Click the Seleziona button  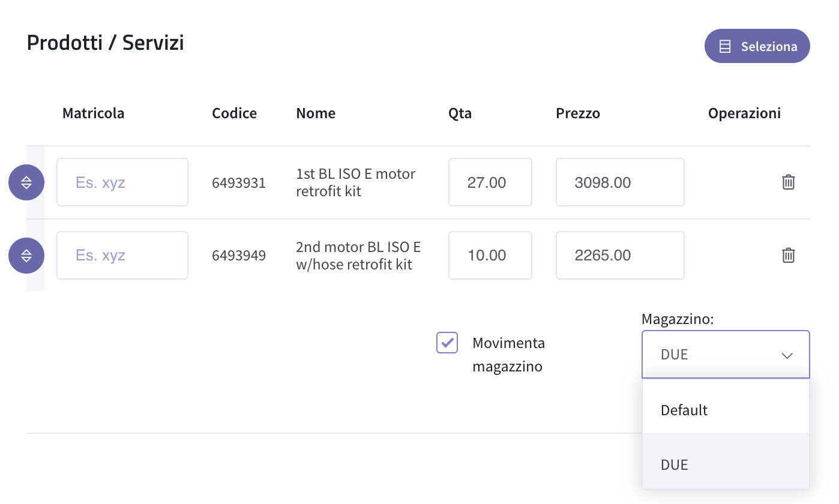click(x=757, y=46)
